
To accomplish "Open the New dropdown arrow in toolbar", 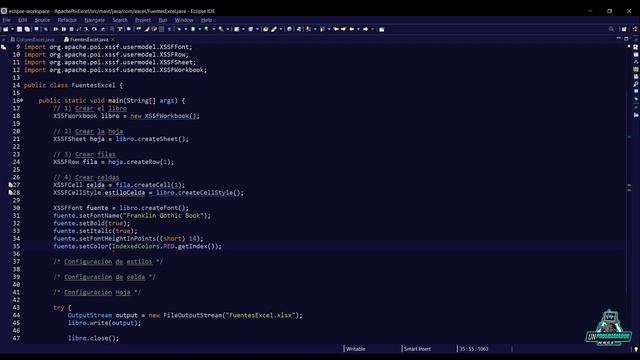I will coord(12,29).
